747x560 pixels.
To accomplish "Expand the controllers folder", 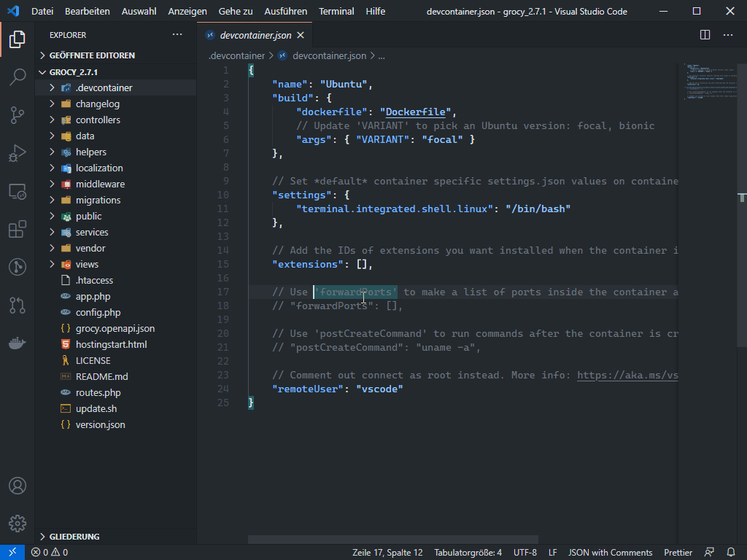I will point(98,120).
